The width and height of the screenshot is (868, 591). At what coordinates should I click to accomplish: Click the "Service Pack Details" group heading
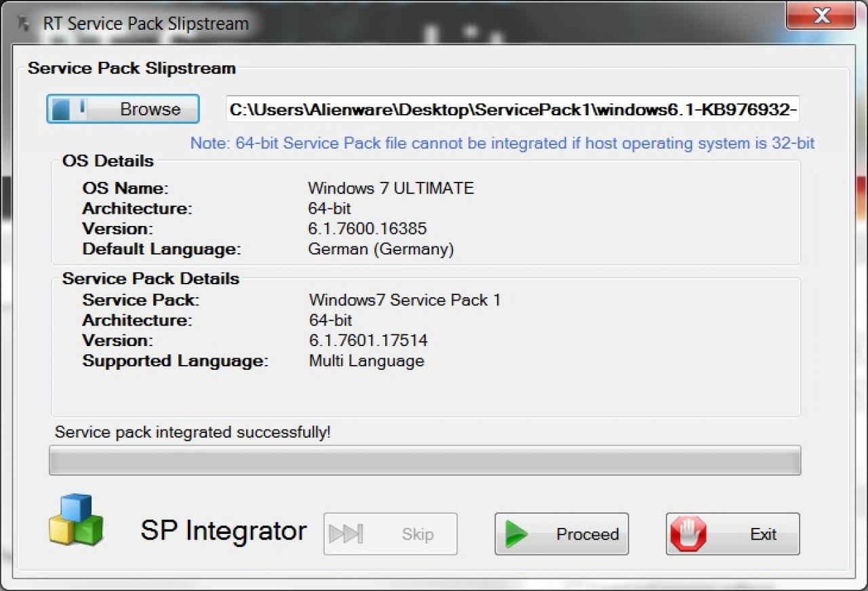point(151,279)
